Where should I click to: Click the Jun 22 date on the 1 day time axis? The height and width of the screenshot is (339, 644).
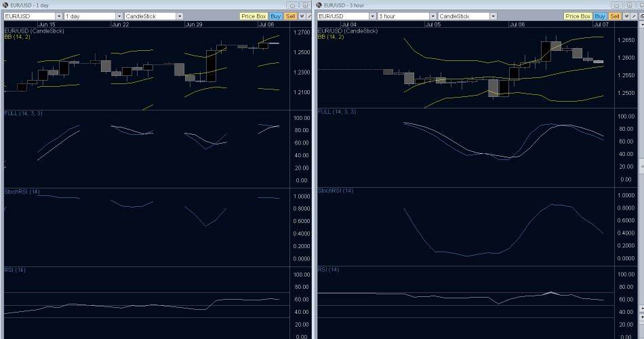point(121,24)
